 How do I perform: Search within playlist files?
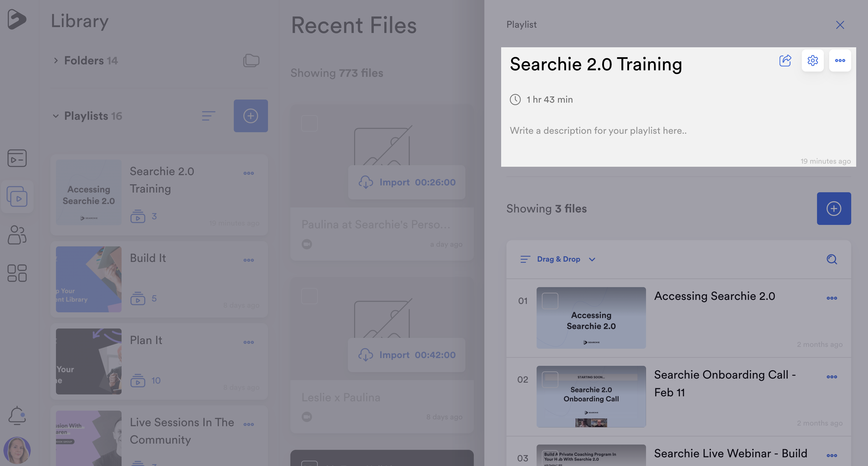832,259
